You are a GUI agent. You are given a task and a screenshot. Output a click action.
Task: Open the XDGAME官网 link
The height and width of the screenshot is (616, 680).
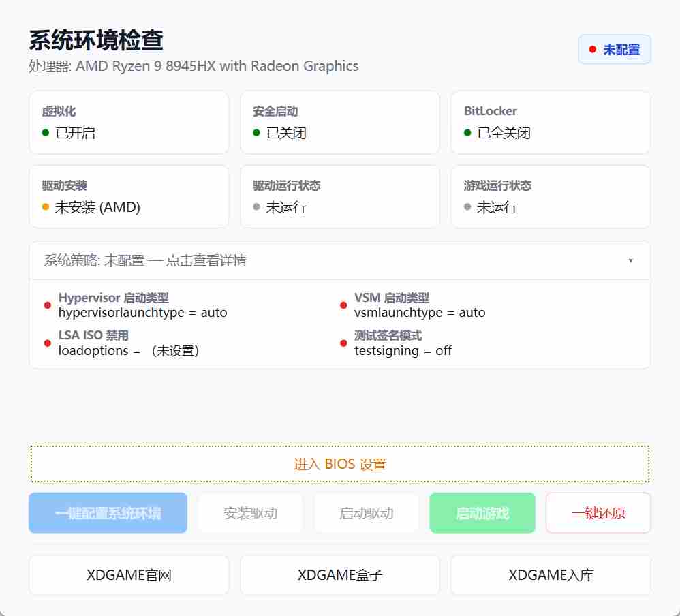(129, 575)
